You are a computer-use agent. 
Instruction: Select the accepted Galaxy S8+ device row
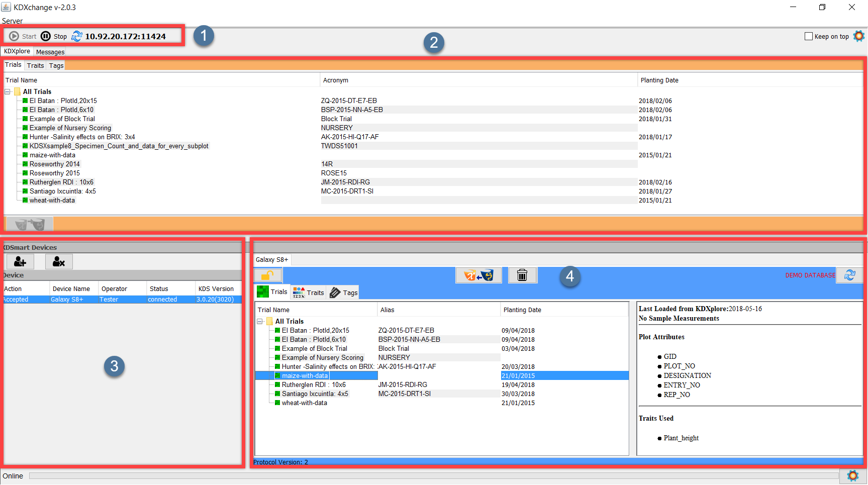[121, 300]
